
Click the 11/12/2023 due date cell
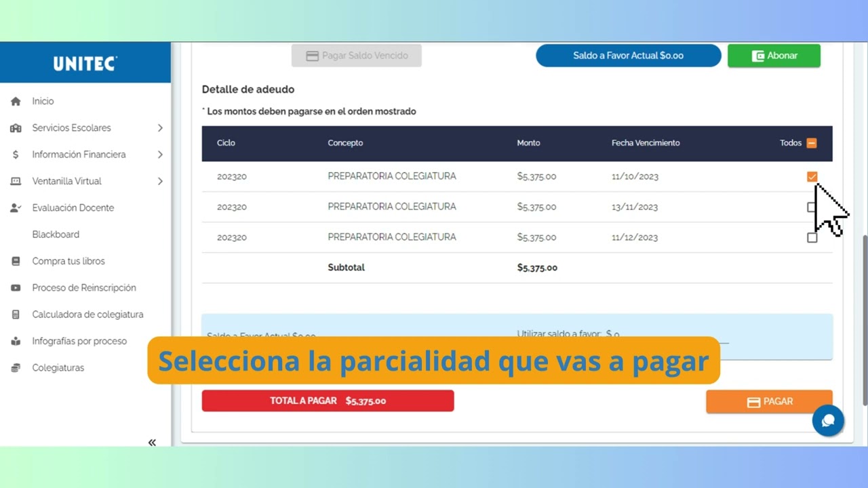(635, 238)
